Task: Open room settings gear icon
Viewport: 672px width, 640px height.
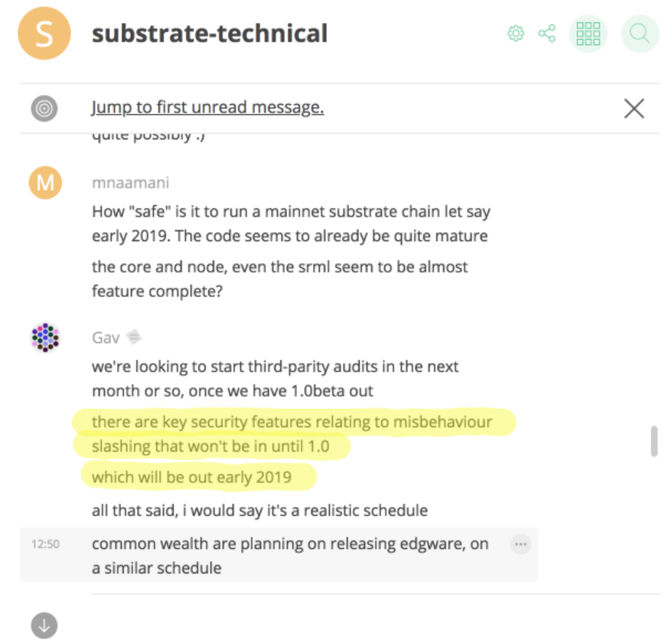Action: point(516,34)
